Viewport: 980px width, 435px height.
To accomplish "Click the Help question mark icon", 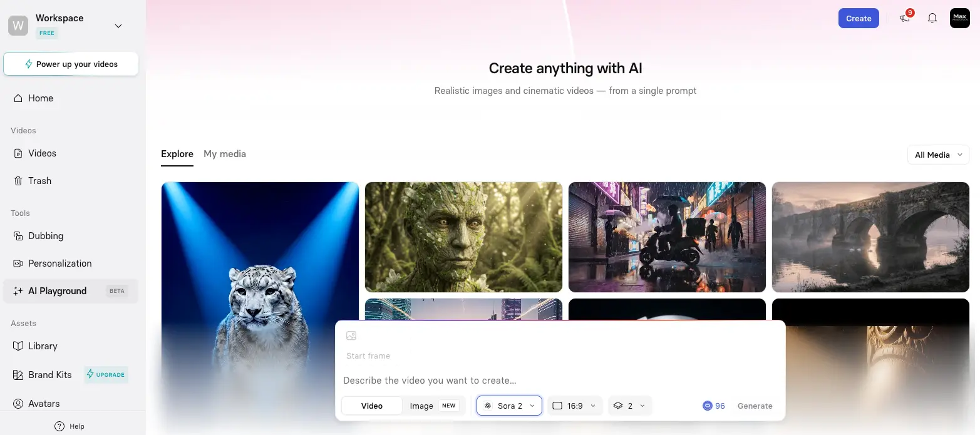I will coord(59,426).
